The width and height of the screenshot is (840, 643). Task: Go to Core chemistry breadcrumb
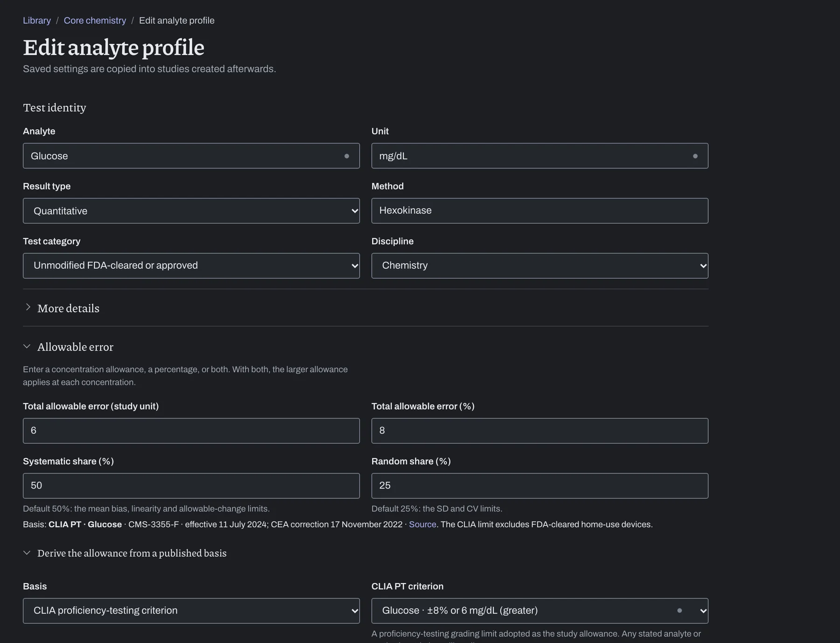tap(95, 21)
